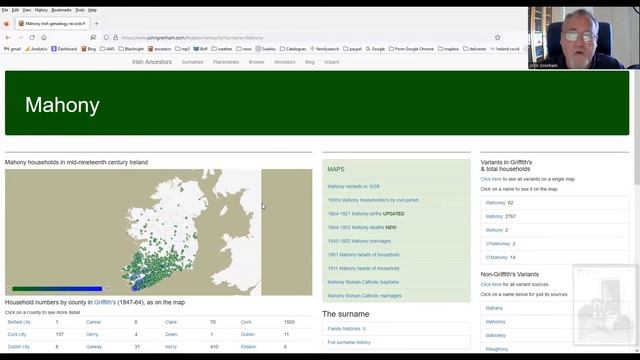Click the faded thumbnail image at bottom right
Image resolution: width=640 pixels, height=360 pixels.
coord(604,305)
